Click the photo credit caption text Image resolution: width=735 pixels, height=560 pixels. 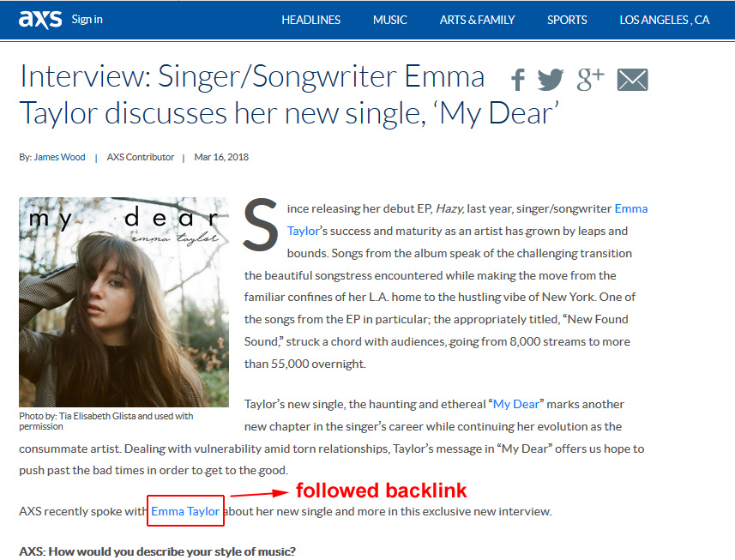(x=106, y=421)
